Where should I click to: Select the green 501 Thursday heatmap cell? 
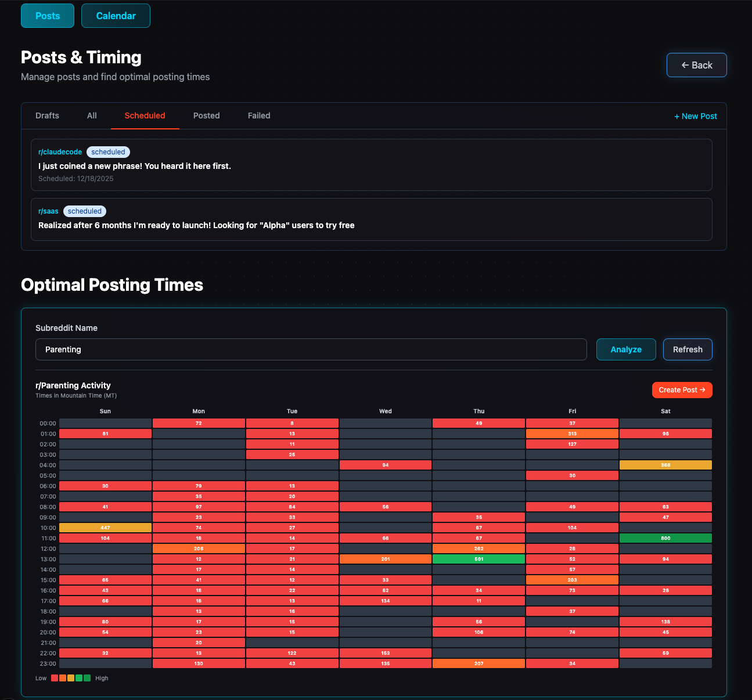pos(478,559)
